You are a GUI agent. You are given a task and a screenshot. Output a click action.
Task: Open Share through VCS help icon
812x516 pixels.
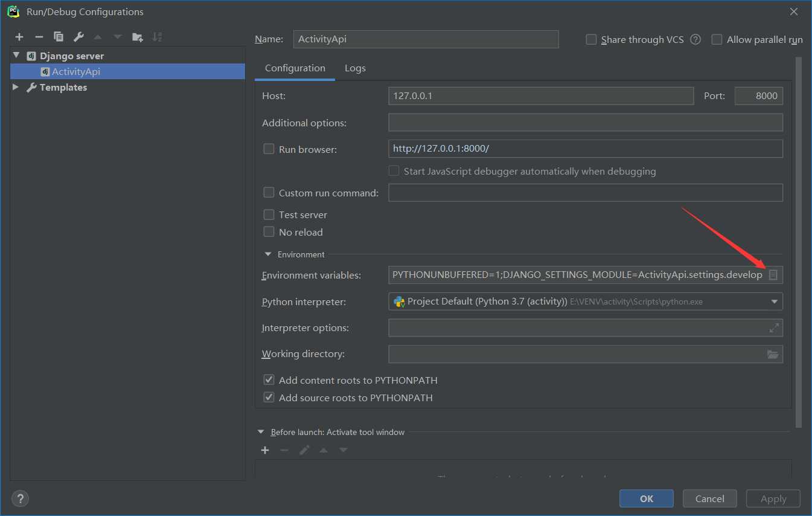click(x=695, y=39)
